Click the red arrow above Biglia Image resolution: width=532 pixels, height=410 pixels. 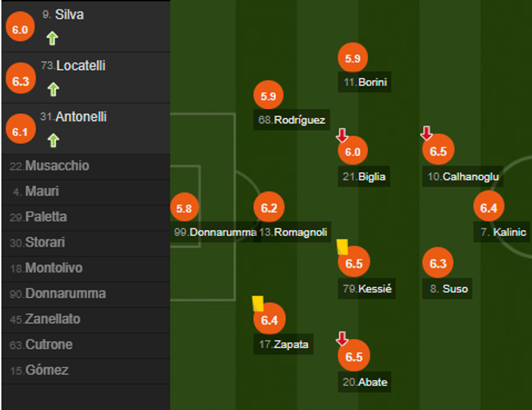tap(343, 132)
